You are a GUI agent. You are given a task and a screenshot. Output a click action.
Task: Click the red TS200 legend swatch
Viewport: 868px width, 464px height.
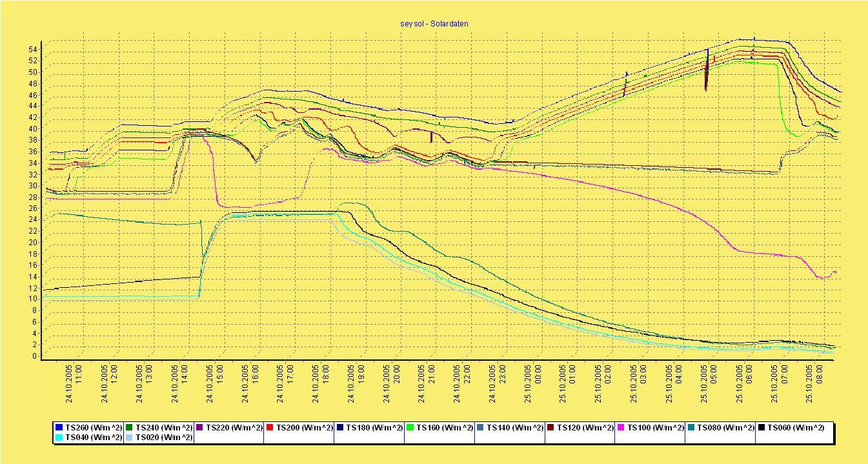tap(270, 427)
